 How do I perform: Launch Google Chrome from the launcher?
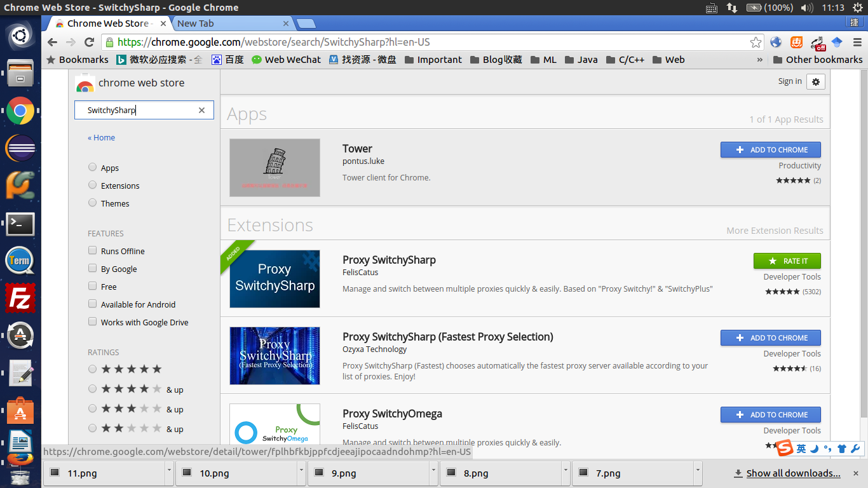[20, 111]
